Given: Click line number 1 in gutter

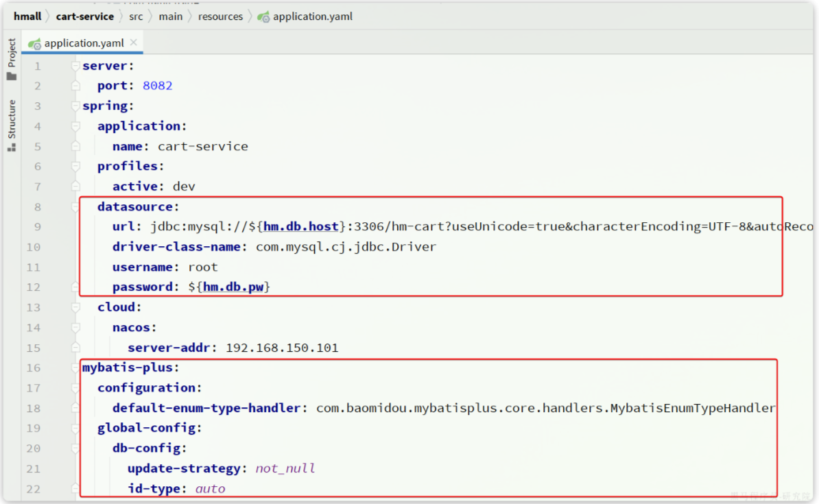Looking at the screenshot, I should point(37,67).
